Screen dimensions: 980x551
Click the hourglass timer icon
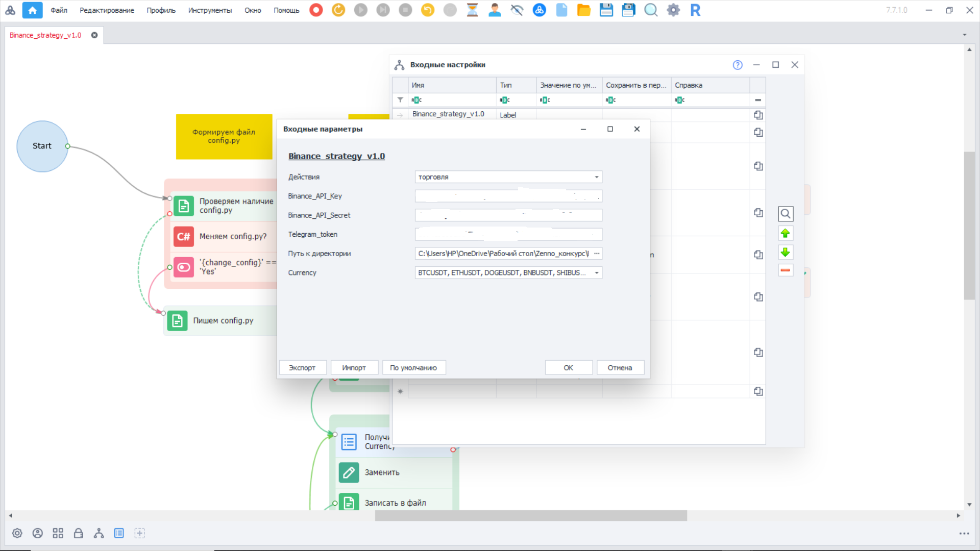pyautogui.click(x=472, y=10)
